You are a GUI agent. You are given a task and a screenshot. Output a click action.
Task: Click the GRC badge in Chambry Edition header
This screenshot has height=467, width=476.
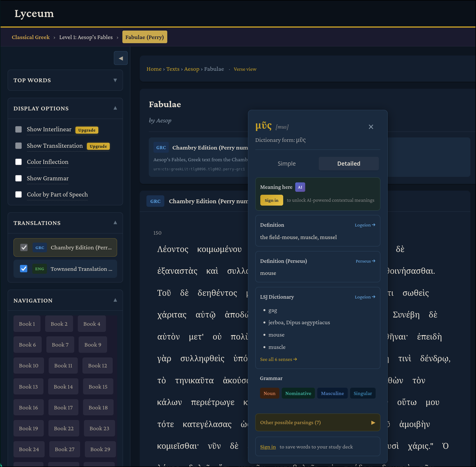(x=155, y=201)
